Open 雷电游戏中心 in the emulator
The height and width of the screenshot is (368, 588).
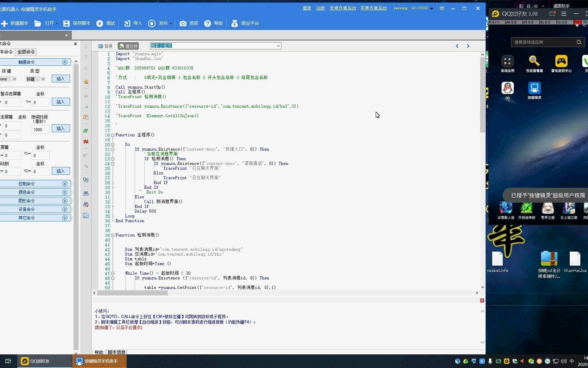click(x=561, y=64)
